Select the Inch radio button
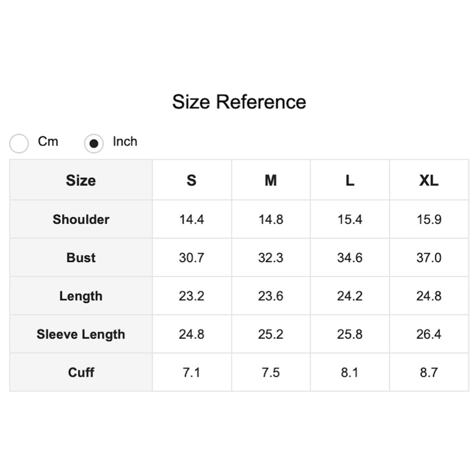 (x=94, y=143)
